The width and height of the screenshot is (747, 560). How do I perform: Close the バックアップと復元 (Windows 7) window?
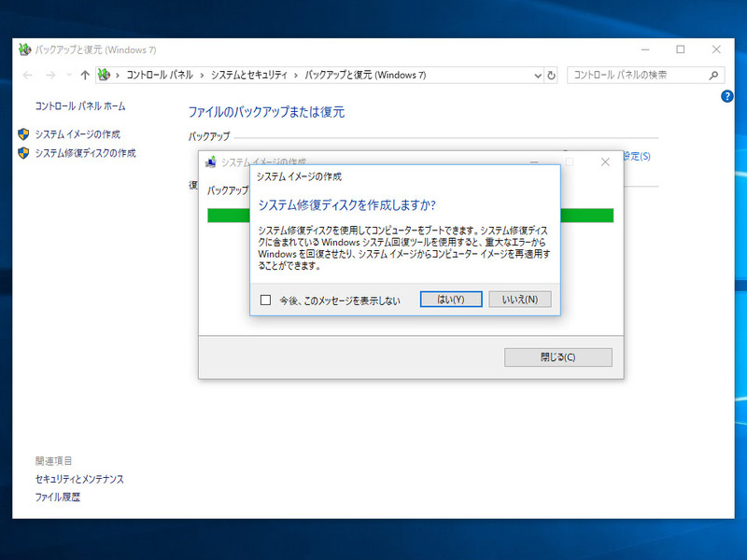point(716,49)
